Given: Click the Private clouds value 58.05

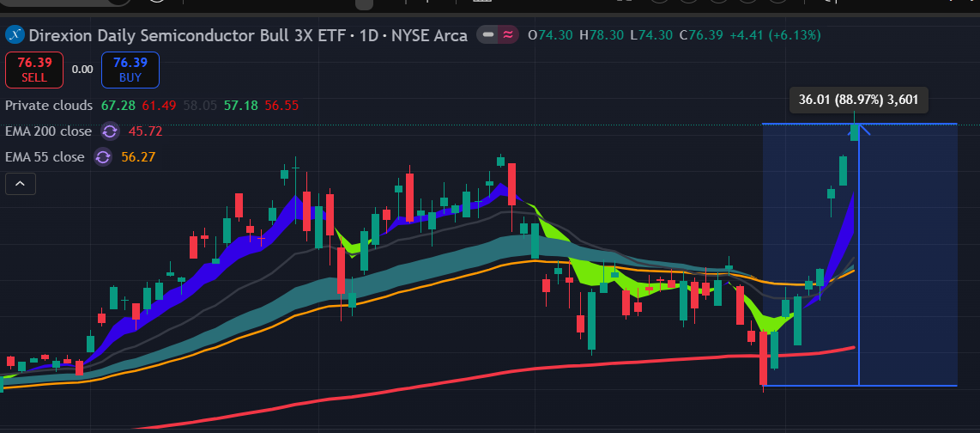Looking at the screenshot, I should (200, 105).
